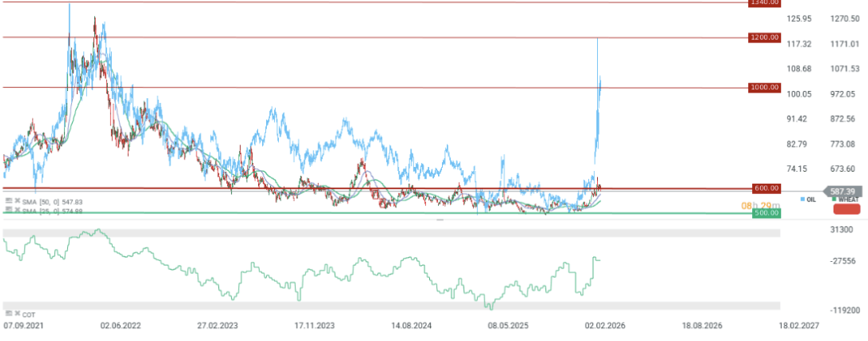
Task: Click the COT indicator name label
Action: (x=28, y=314)
